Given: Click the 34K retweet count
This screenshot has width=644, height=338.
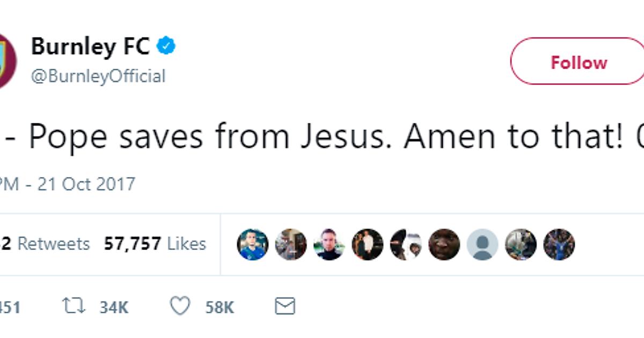Looking at the screenshot, I should tap(114, 307).
